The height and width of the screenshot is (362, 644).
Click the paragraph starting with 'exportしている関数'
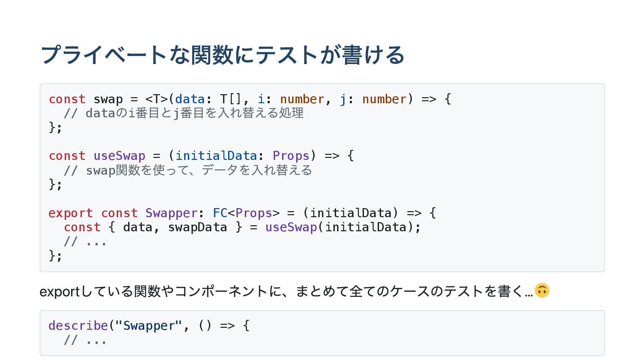(286, 291)
